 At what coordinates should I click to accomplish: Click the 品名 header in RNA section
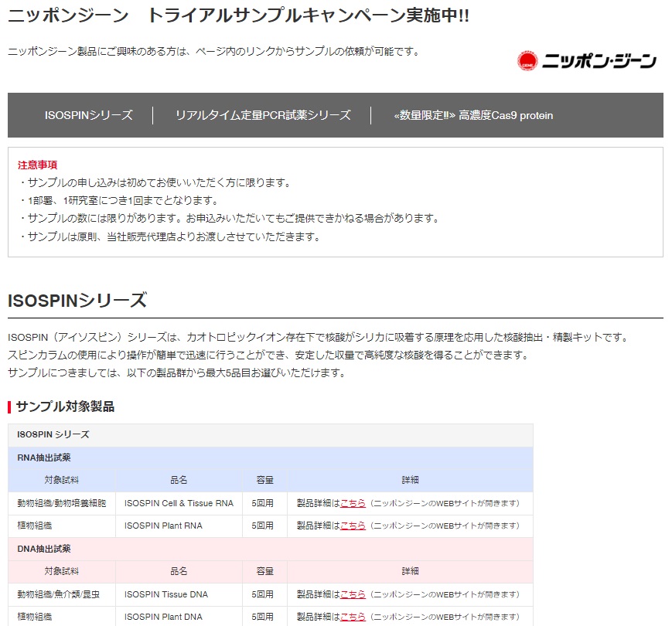179,480
